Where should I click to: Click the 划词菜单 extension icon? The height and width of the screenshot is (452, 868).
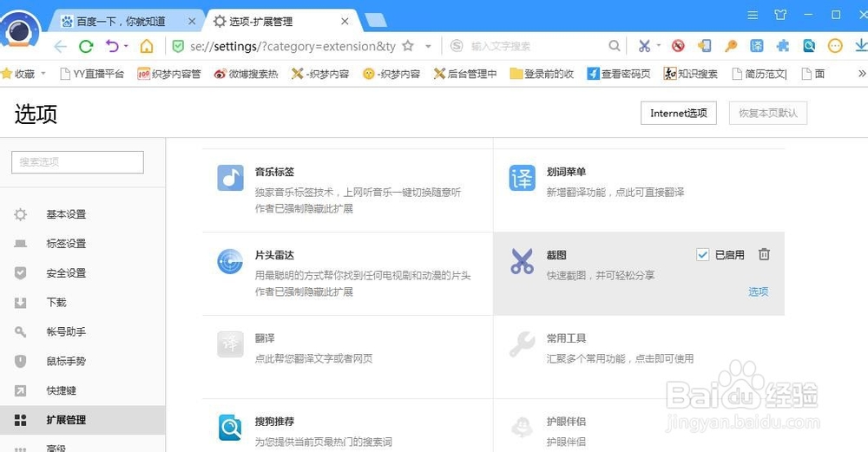(x=522, y=178)
